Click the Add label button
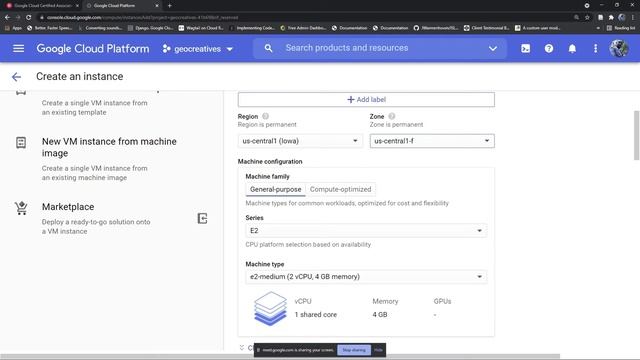 (366, 100)
